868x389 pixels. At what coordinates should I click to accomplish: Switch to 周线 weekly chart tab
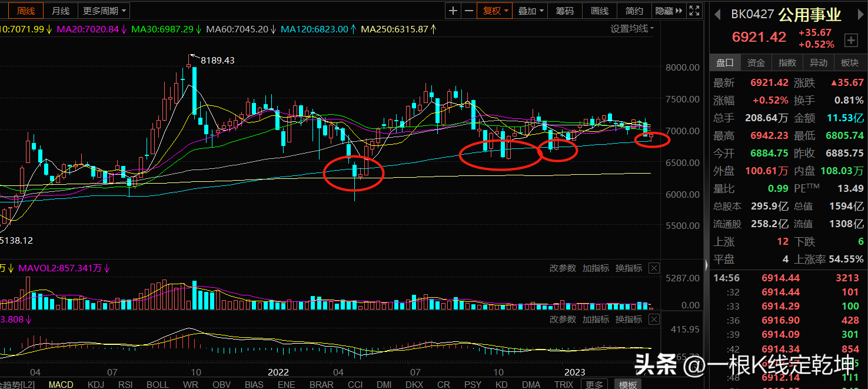click(x=26, y=11)
